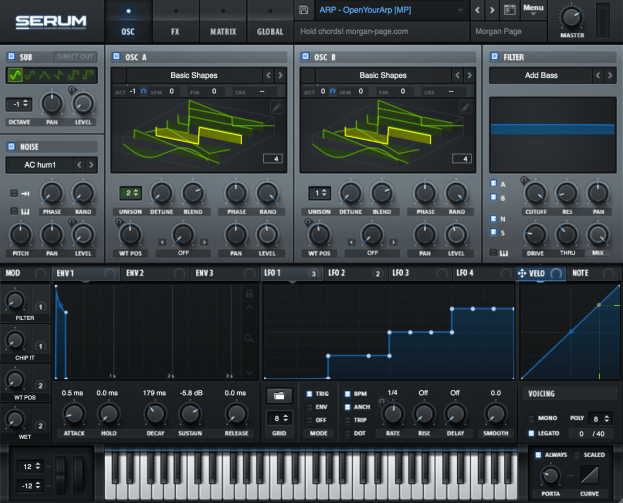The width and height of the screenshot is (623, 503).
Task: Click the DIRECT OUT button
Action: click(75, 56)
